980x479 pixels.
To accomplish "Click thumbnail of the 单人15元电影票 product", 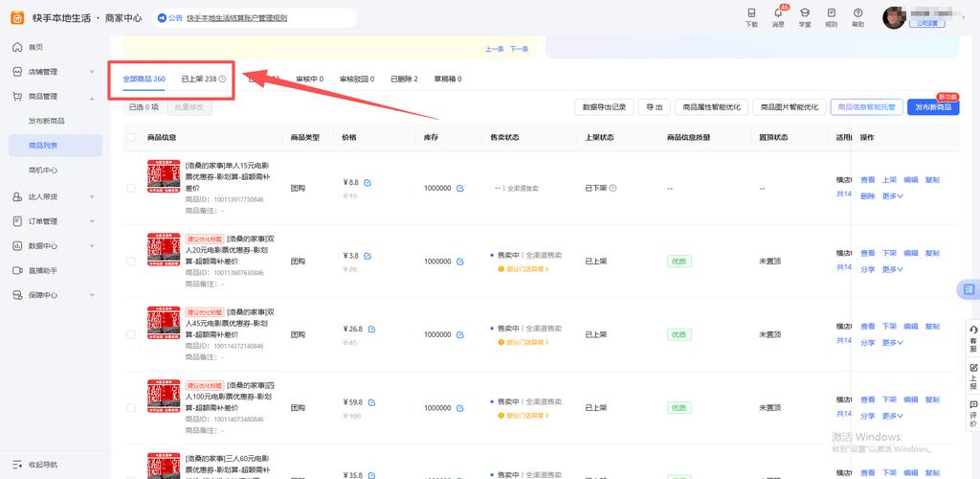I will [164, 176].
